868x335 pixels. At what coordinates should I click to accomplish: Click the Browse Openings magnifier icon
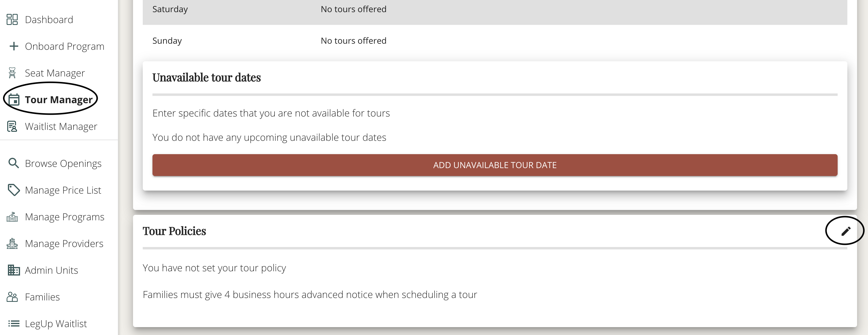pos(13,163)
